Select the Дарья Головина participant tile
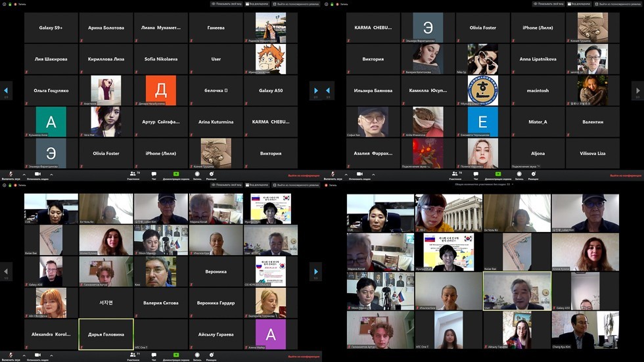Screen dimensions: 644x362 coord(106,334)
